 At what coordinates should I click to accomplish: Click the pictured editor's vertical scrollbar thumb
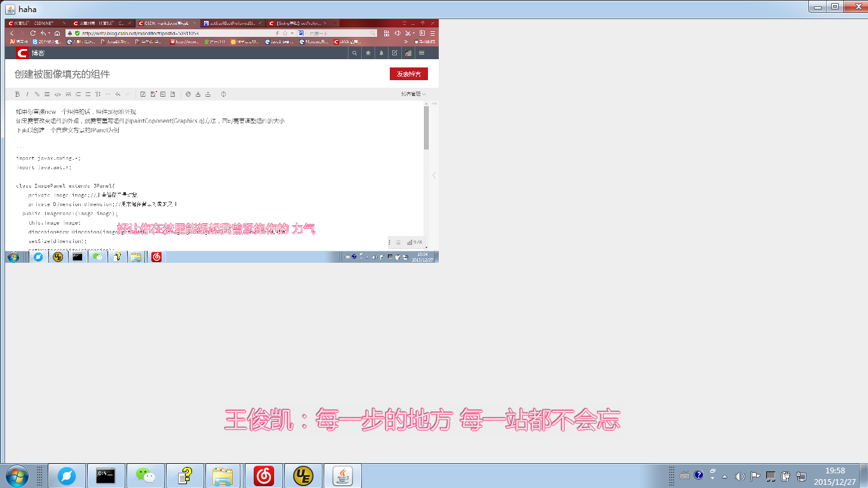pos(426,127)
